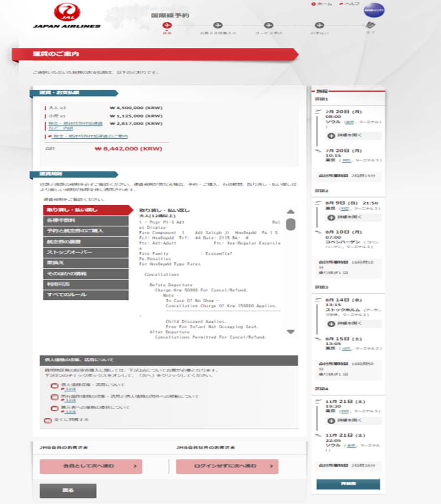Click the fourth progress step airplane icon

[x=319, y=25]
